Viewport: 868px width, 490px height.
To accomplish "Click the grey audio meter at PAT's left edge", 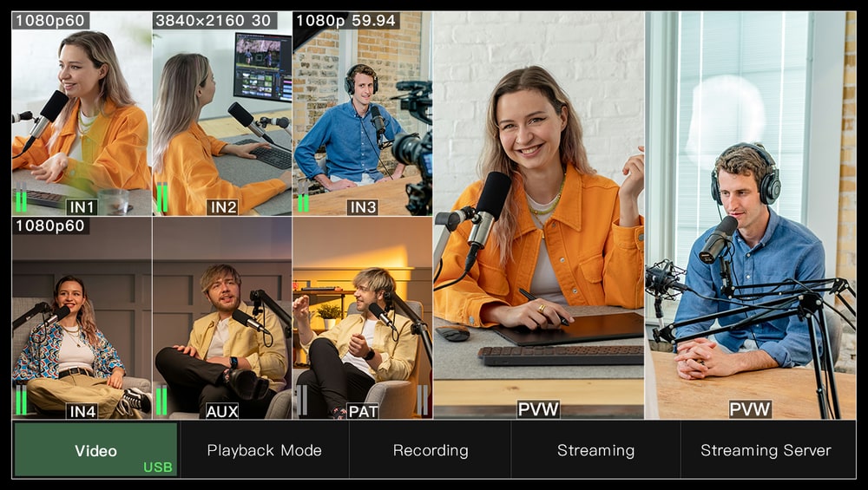I will click(302, 401).
